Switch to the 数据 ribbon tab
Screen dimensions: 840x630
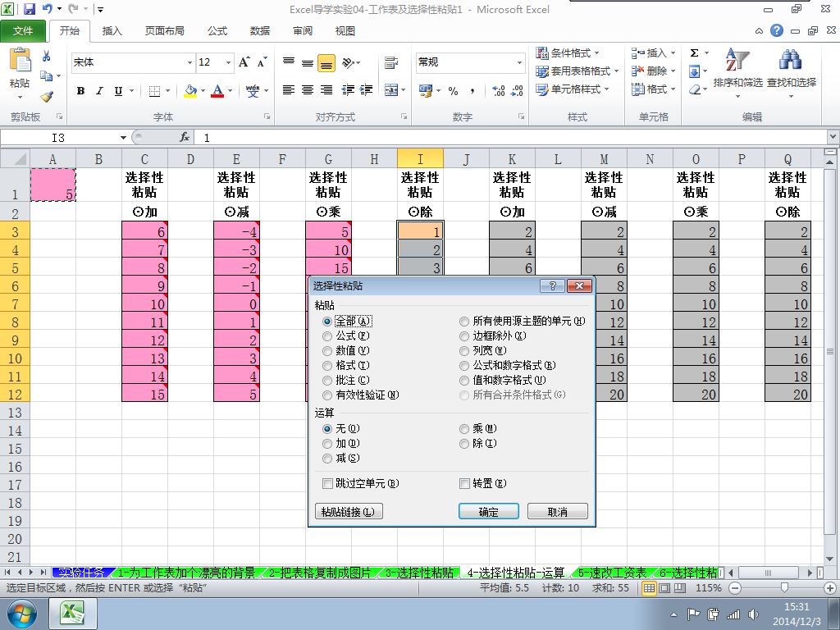coord(260,31)
